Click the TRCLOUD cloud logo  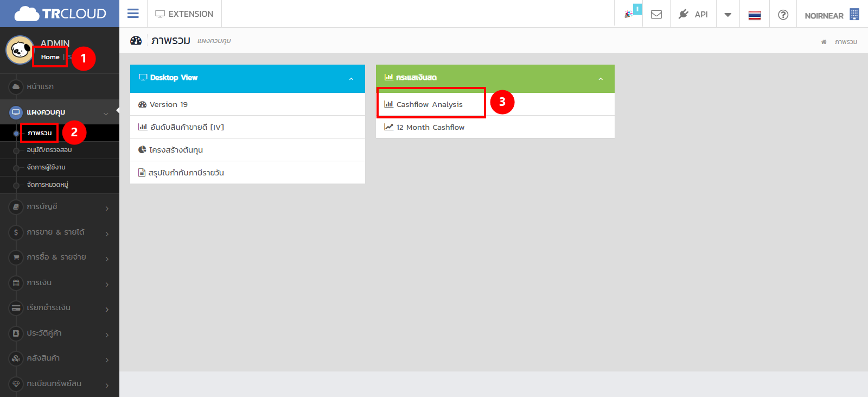pos(60,14)
